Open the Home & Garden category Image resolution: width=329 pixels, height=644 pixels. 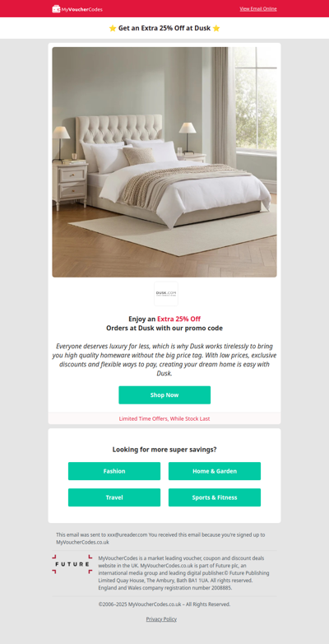tap(215, 471)
